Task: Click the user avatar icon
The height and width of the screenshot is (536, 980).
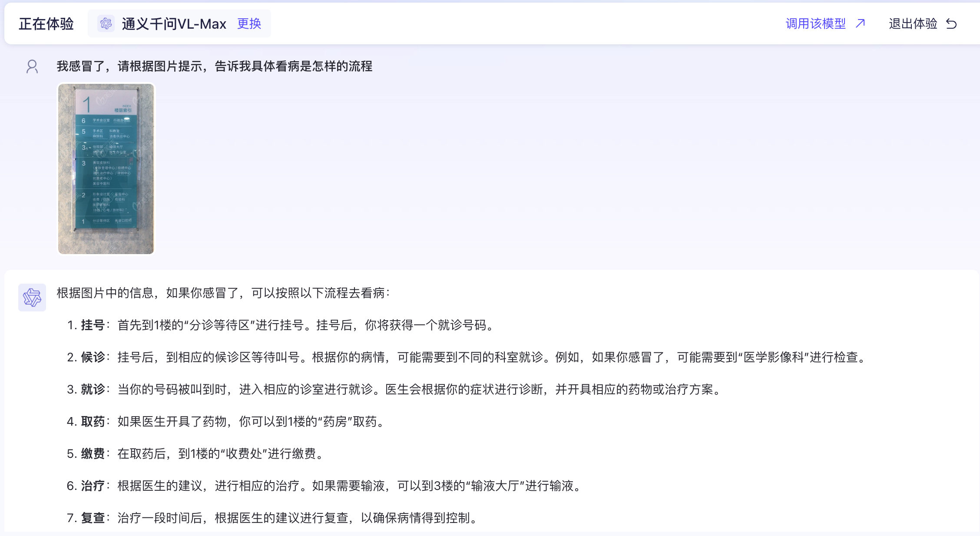Action: [32, 66]
